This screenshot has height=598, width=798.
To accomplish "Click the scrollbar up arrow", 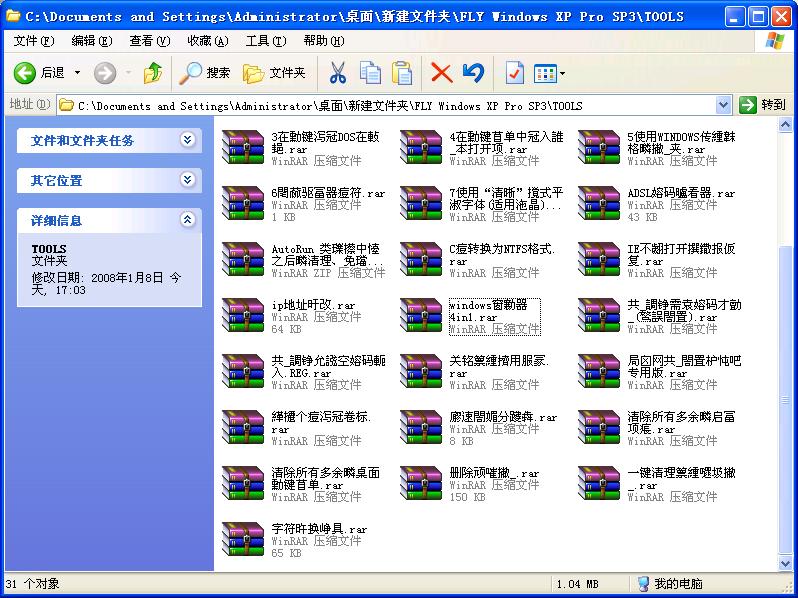I will (785, 124).
